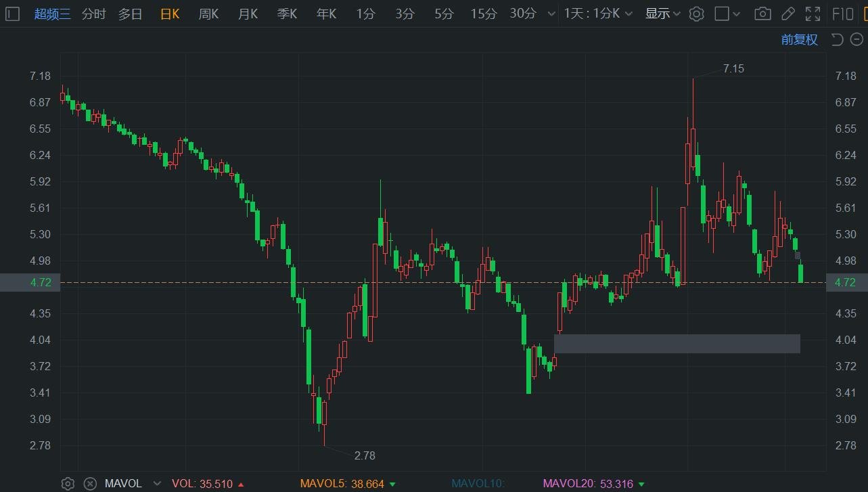
Task: Switch to 周K weekly chart
Action: pyautogui.click(x=209, y=14)
